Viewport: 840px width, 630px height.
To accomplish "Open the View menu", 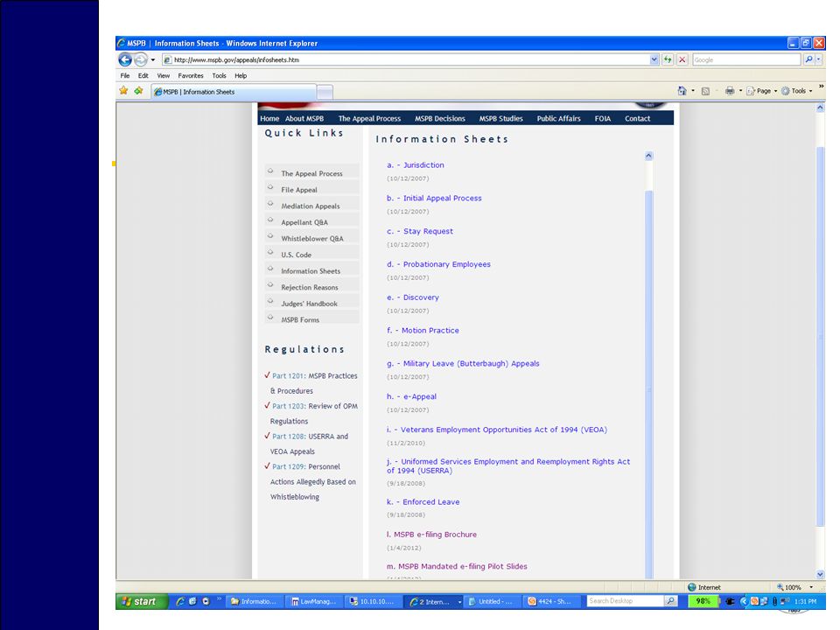I will 164,75.
